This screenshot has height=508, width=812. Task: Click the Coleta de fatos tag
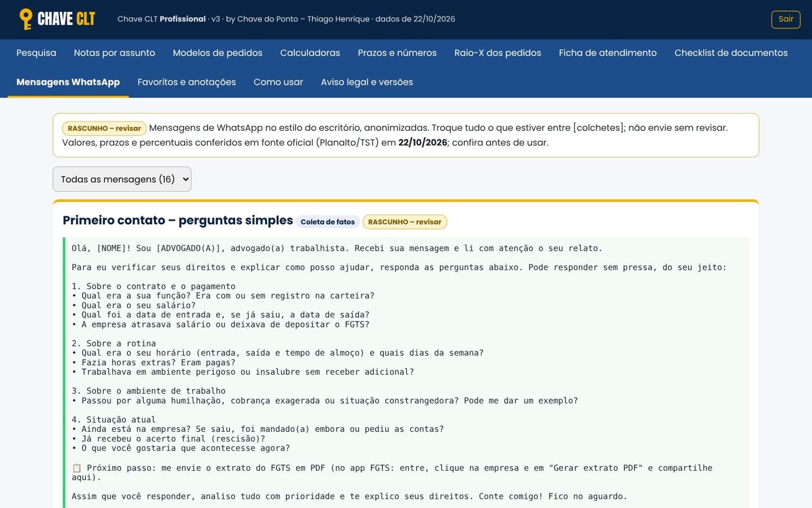(328, 222)
